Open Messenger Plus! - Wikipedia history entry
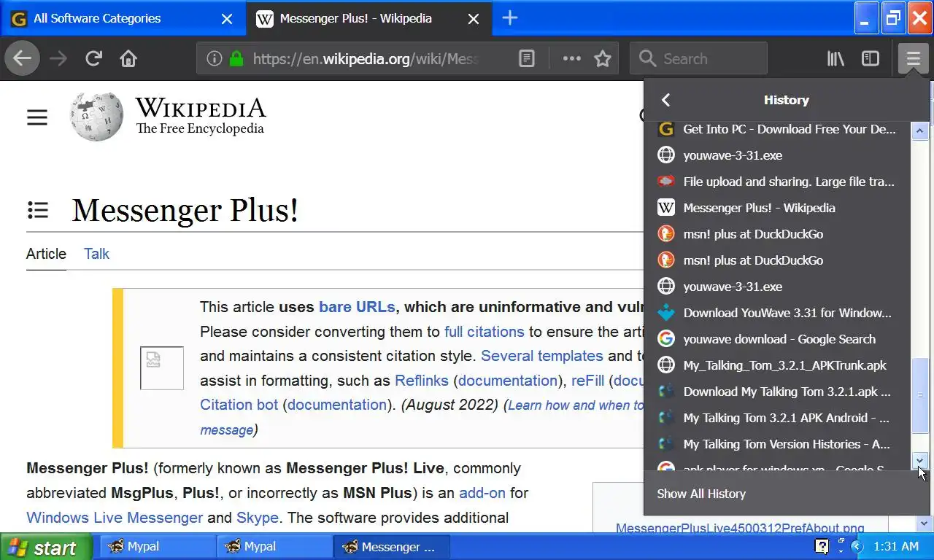 777,208
